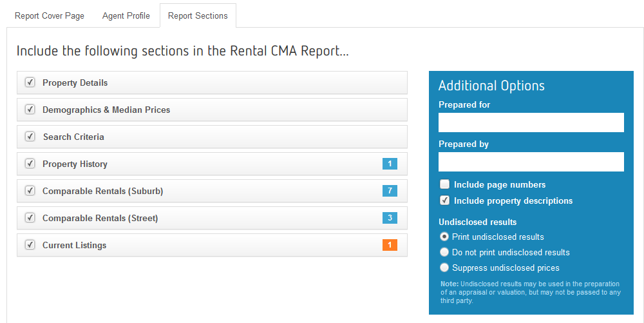This screenshot has width=644, height=323.
Task: Switch to the Agent Profile tab
Action: (126, 15)
